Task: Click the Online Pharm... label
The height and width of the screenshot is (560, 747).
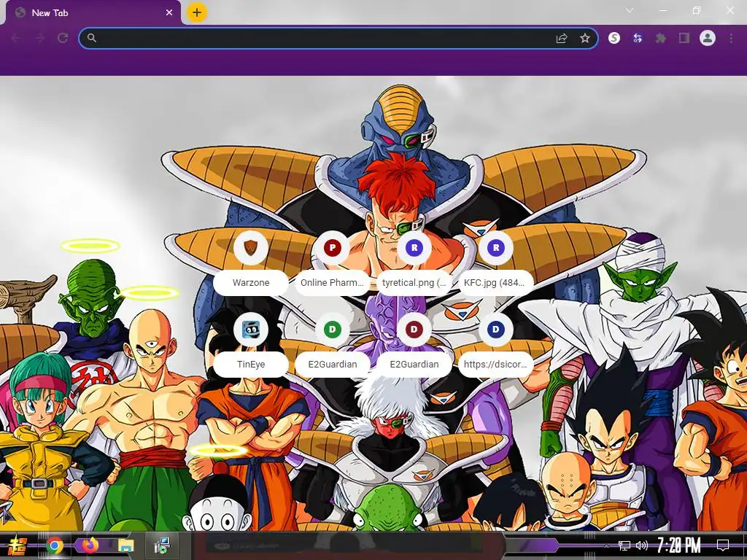Action: [x=333, y=282]
